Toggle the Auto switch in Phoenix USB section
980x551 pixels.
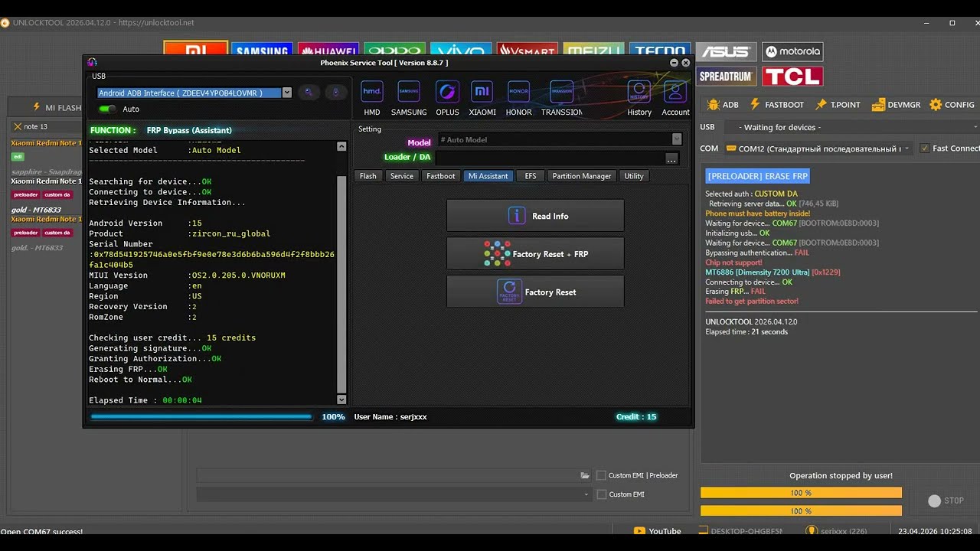(107, 109)
